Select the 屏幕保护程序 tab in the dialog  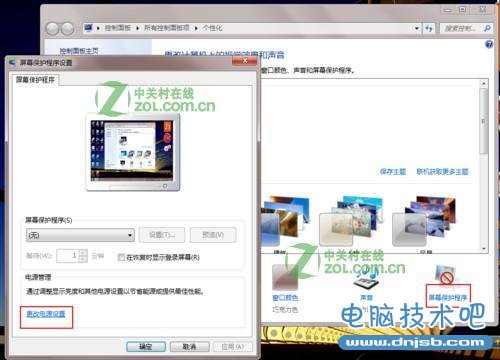point(35,80)
